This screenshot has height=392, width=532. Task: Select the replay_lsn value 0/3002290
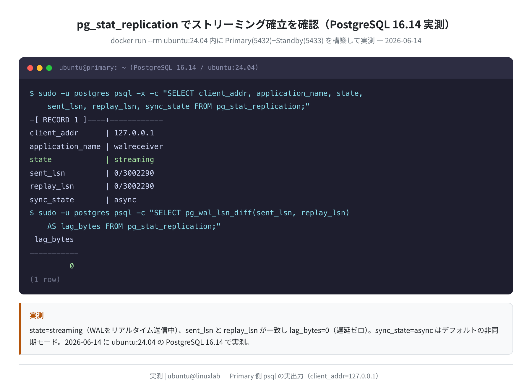tap(134, 186)
